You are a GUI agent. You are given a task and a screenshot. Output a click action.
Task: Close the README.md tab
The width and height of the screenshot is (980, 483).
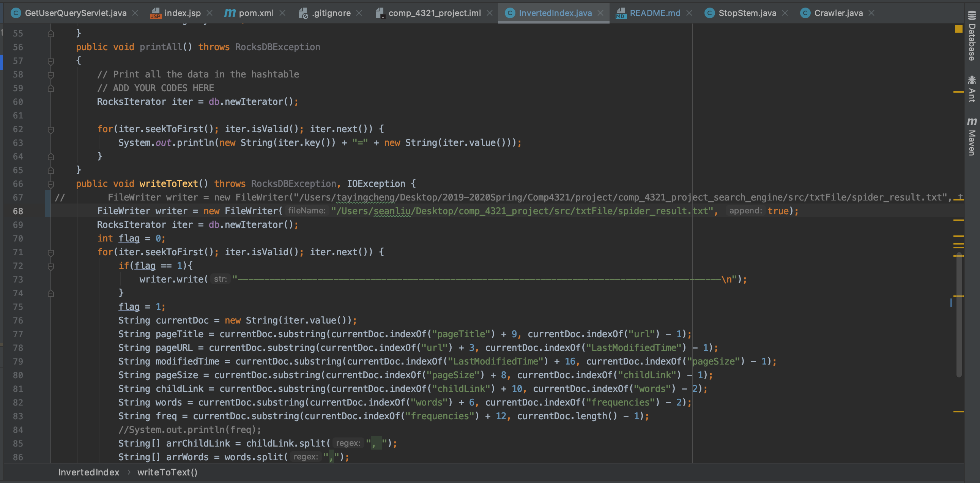pyautogui.click(x=689, y=13)
